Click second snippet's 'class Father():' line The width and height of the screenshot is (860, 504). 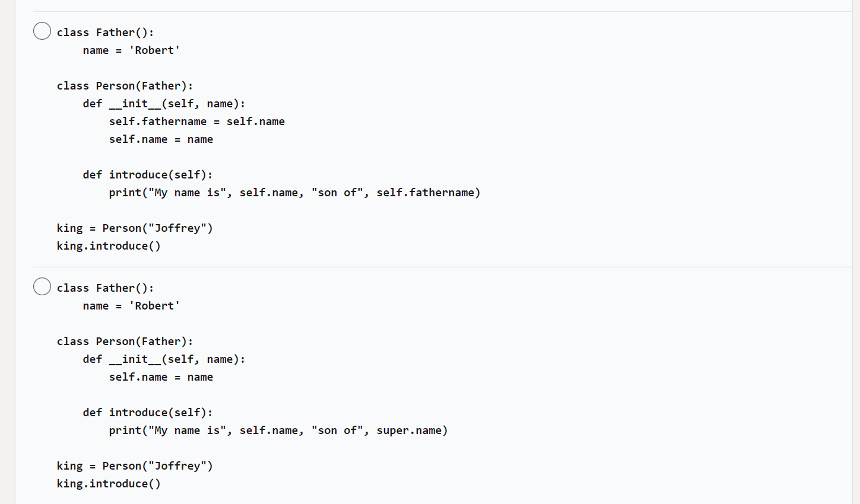pos(105,288)
